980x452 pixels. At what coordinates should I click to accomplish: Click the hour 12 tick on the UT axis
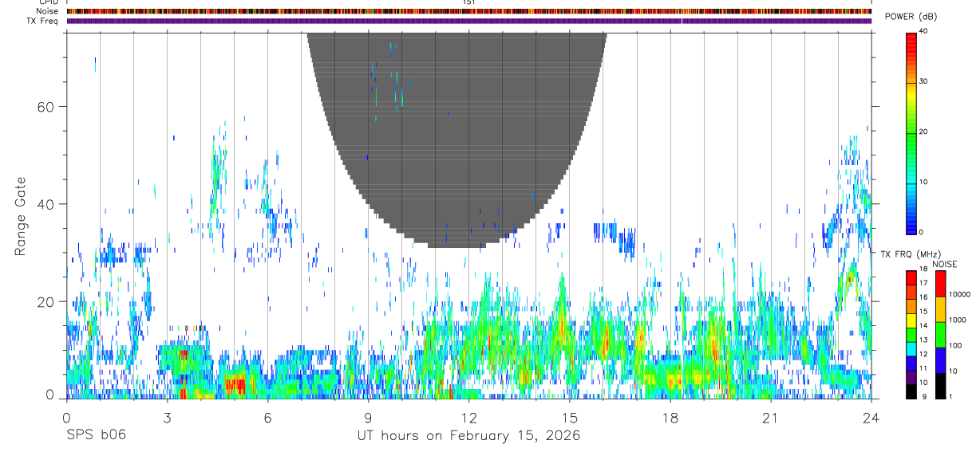(468, 418)
